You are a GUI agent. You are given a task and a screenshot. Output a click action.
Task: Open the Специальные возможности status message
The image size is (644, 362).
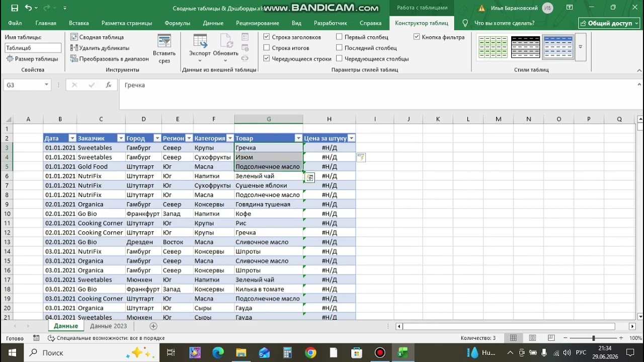[107, 338]
